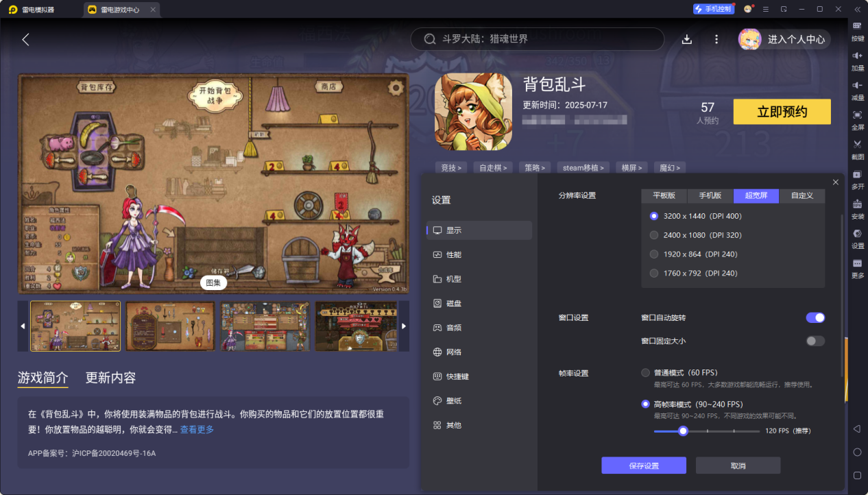Toggle 窗口自动旋转 switch off
This screenshot has height=495, width=868.
pyautogui.click(x=815, y=317)
